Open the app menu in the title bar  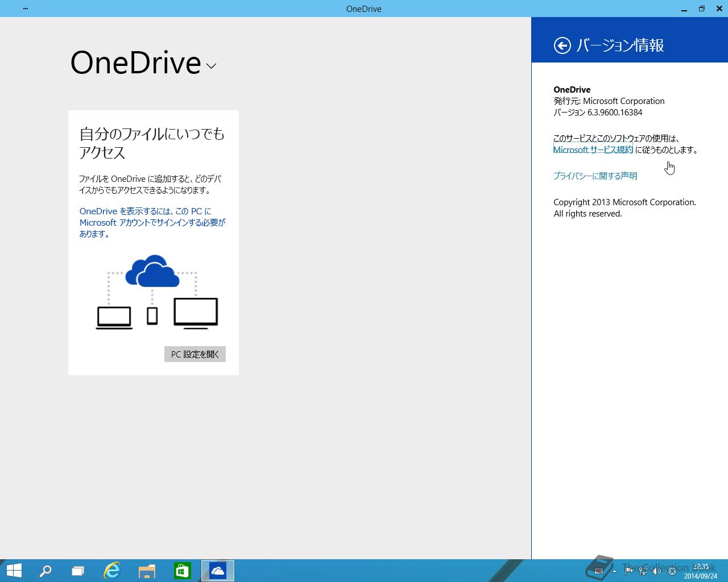26,9
